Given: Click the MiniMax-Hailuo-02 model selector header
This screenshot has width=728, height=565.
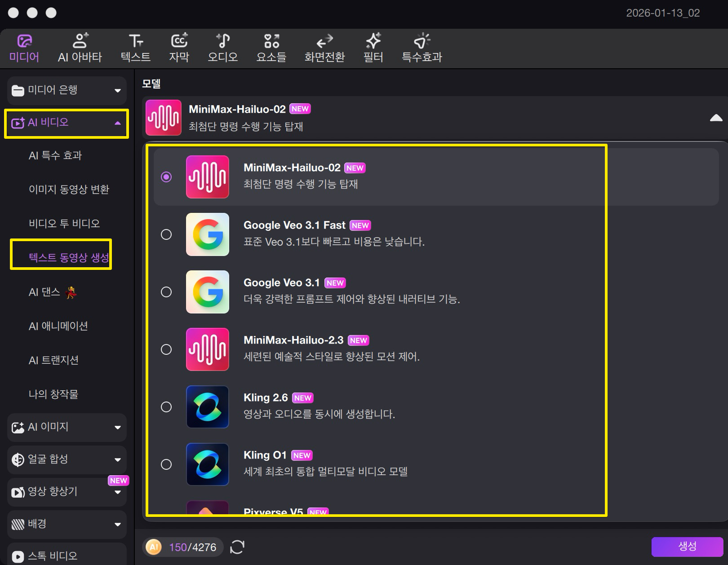Looking at the screenshot, I should (x=435, y=118).
